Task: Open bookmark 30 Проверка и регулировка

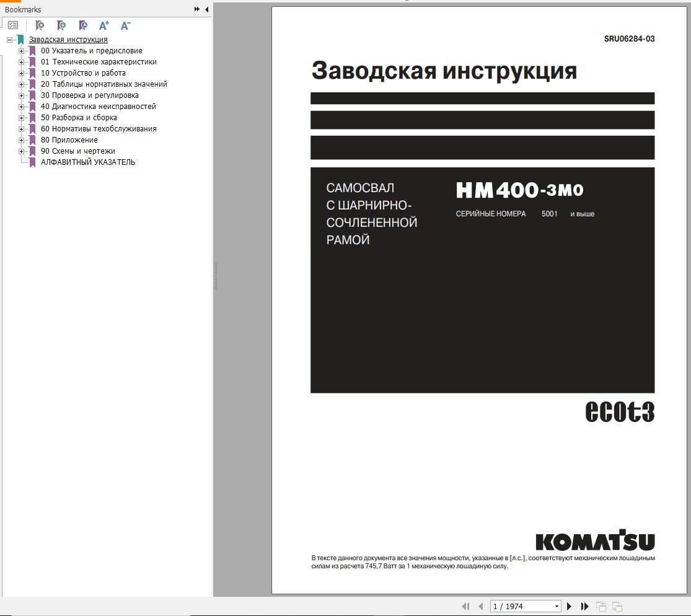Action: (x=90, y=95)
